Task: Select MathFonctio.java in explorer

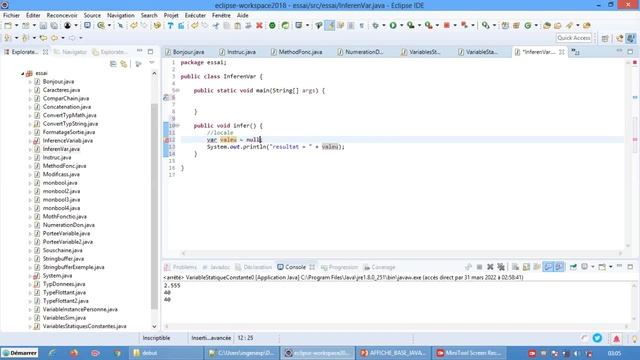Action: tap(64, 217)
